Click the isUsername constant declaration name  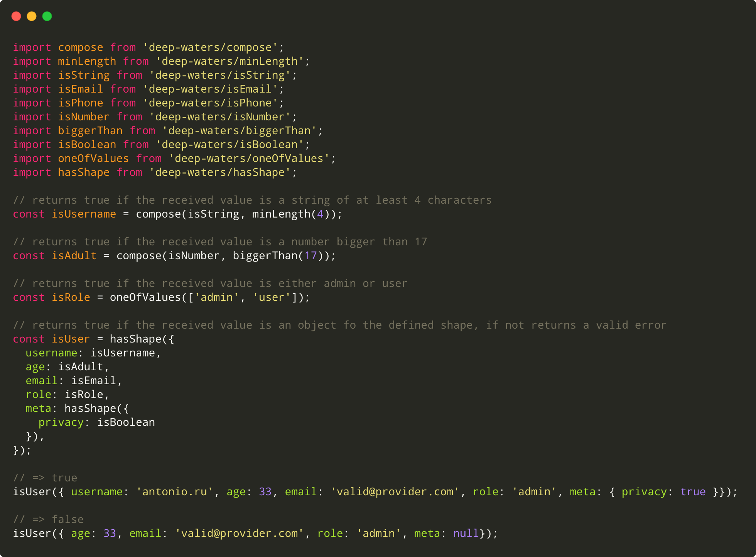(84, 214)
